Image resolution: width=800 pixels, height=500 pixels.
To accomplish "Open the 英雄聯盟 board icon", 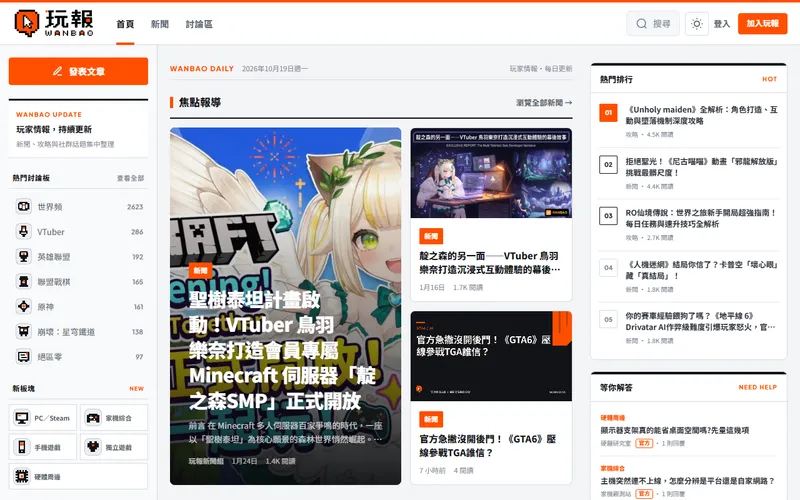I will point(23,257).
